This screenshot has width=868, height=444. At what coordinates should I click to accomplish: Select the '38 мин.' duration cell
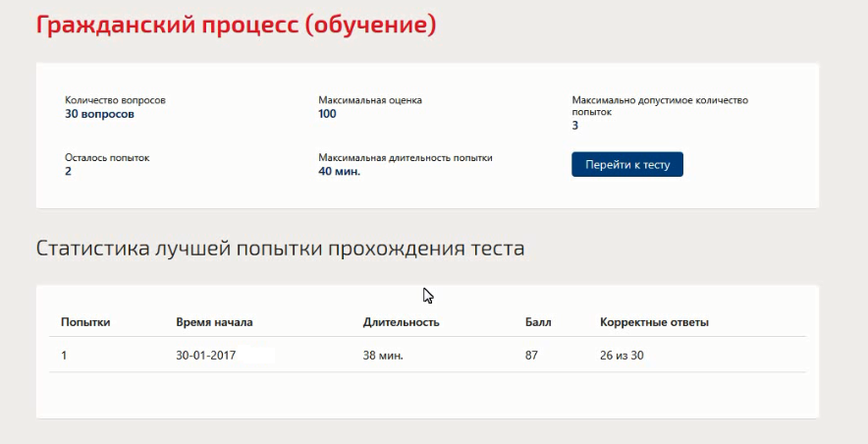383,356
